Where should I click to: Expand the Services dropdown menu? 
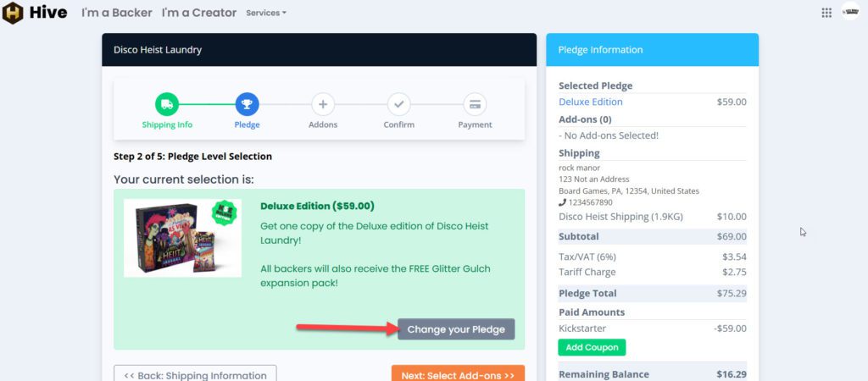(266, 13)
